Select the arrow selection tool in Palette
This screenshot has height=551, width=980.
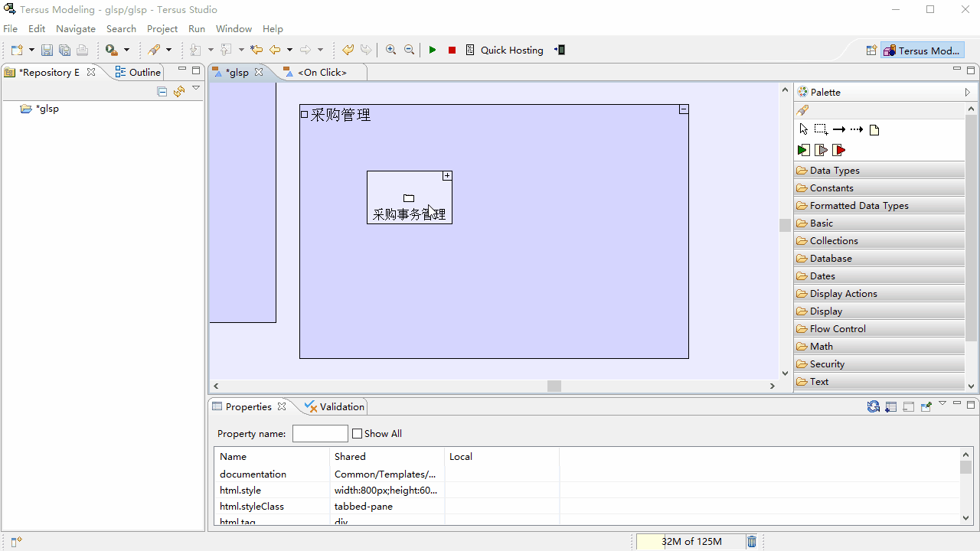pos(803,129)
